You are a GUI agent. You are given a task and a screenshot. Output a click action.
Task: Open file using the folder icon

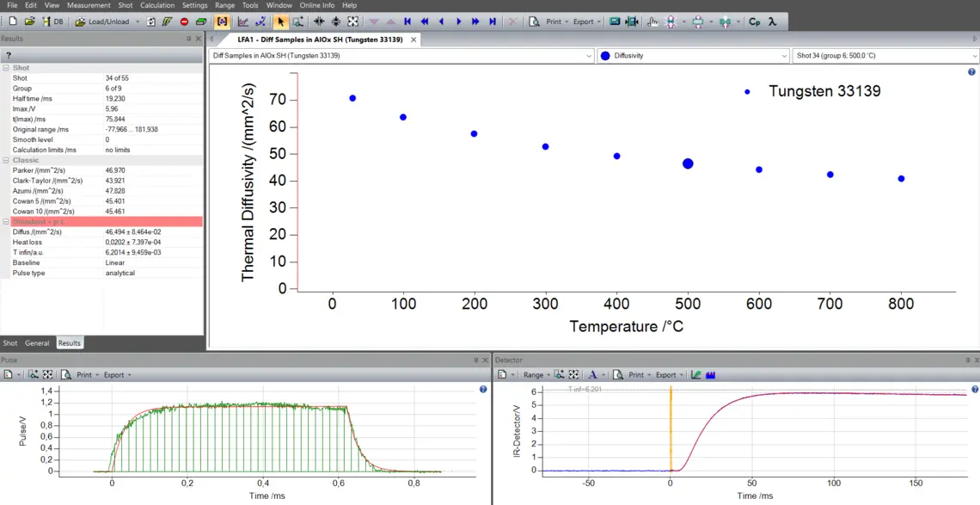pyautogui.click(x=29, y=22)
